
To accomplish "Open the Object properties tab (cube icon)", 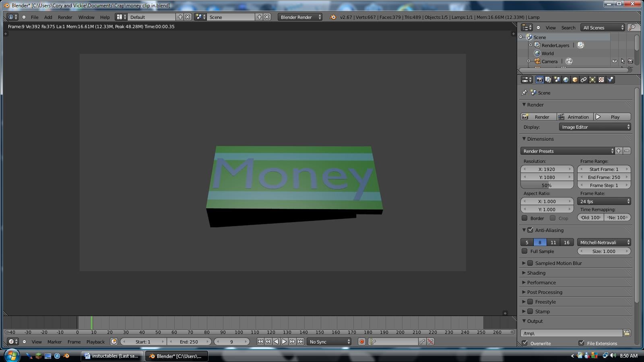I will tap(574, 80).
